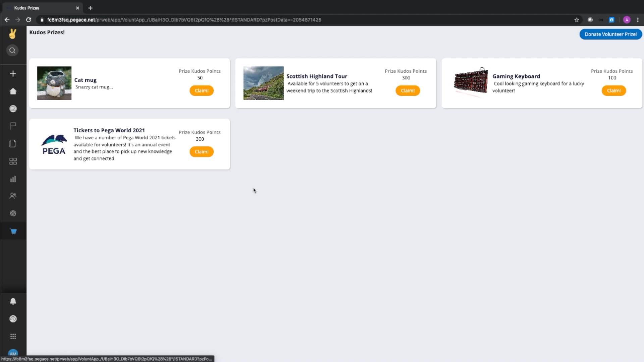Bookmark this page with the star icon
This screenshot has height=362, width=644.
coord(577,20)
